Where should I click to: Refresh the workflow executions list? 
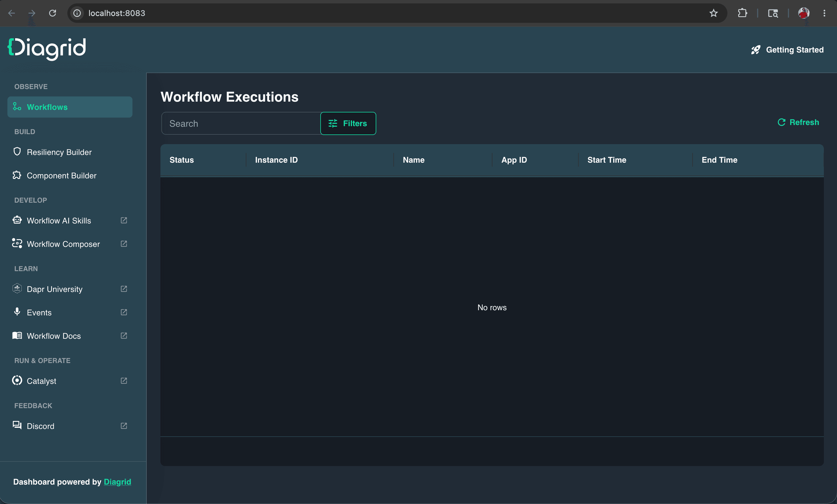(x=798, y=122)
